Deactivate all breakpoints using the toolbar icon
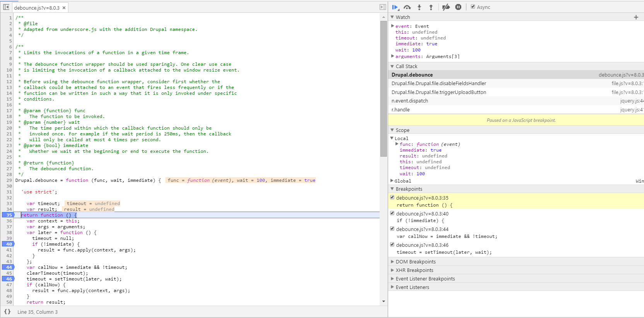This screenshot has height=318, width=644. pos(446,7)
